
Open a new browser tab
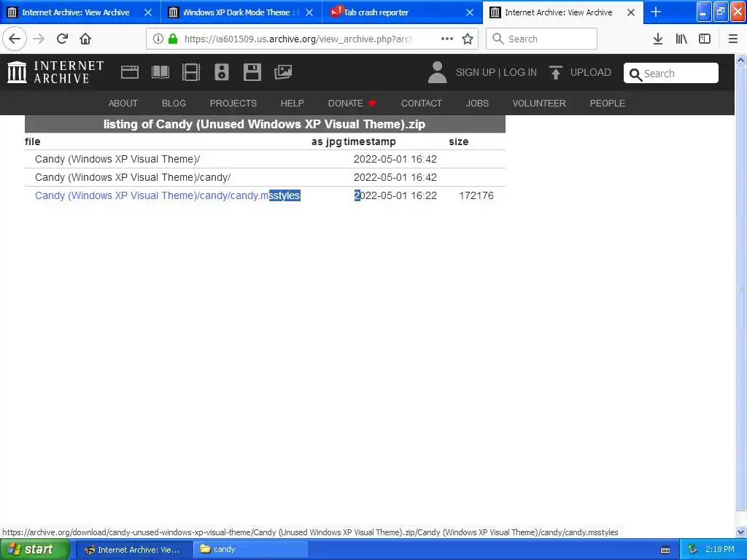[656, 12]
